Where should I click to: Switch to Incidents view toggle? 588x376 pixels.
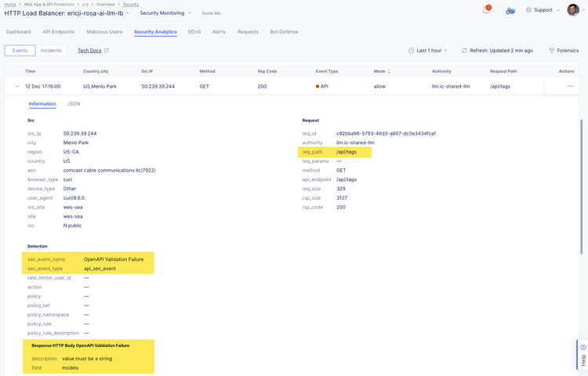(x=51, y=51)
